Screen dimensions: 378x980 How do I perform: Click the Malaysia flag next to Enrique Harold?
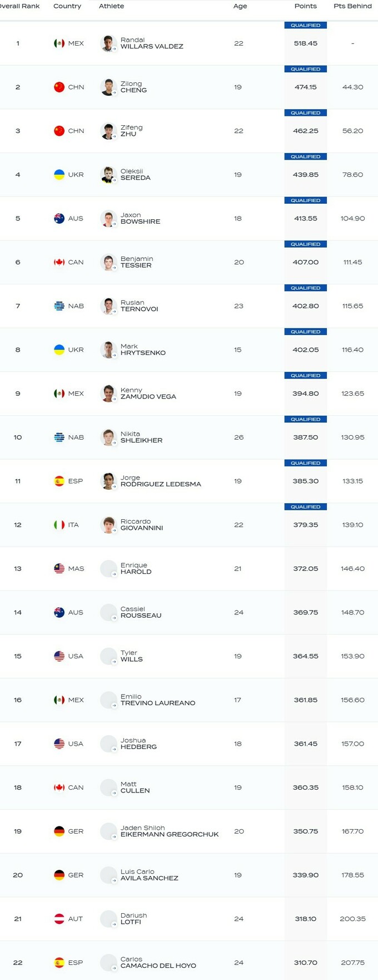coord(59,569)
